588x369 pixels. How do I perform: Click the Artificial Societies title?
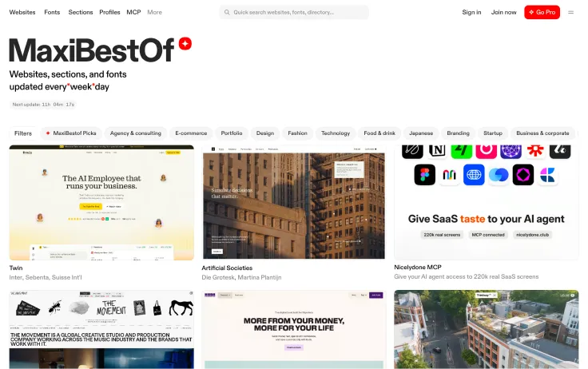pos(227,268)
